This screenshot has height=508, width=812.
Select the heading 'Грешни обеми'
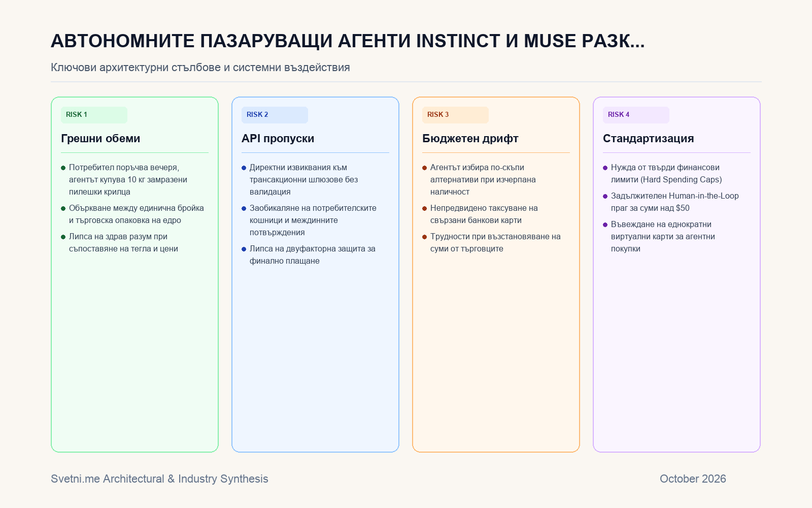pos(100,139)
